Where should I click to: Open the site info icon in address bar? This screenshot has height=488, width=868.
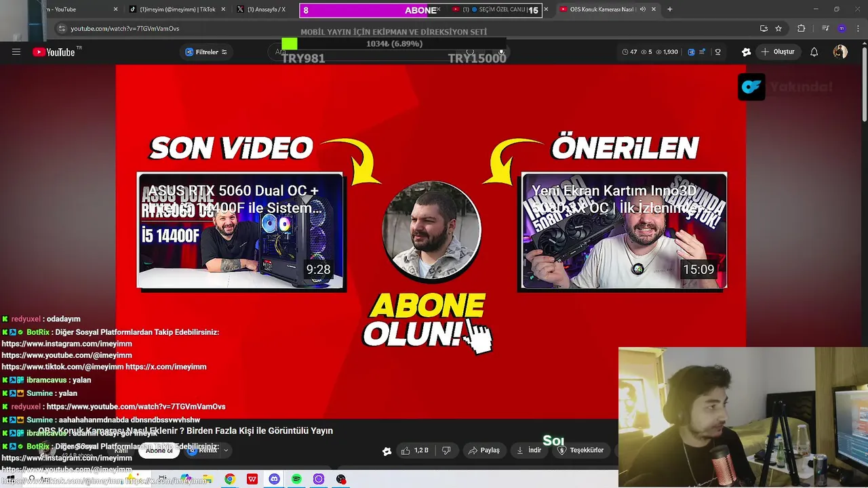(62, 28)
